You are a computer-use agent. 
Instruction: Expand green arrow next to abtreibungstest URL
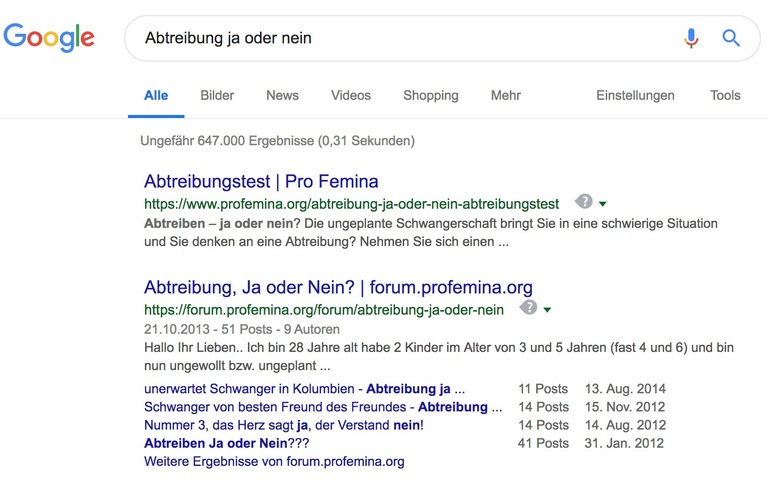(603, 203)
